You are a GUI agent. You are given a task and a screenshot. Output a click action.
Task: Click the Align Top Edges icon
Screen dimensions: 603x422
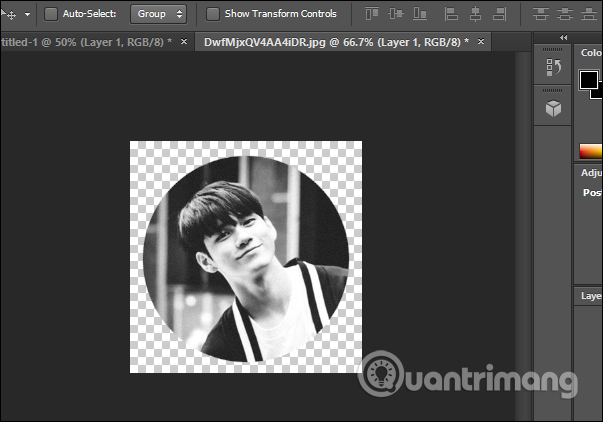372,14
